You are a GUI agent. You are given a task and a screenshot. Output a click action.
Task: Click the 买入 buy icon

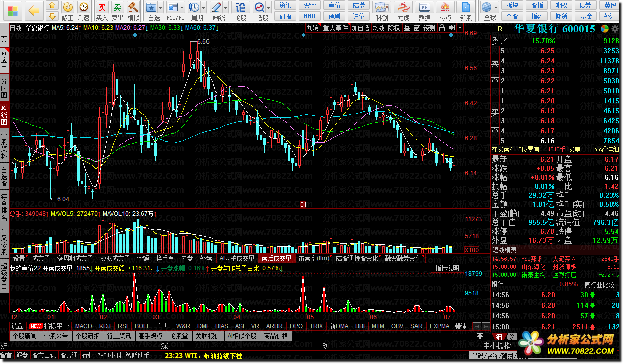click(x=102, y=7)
